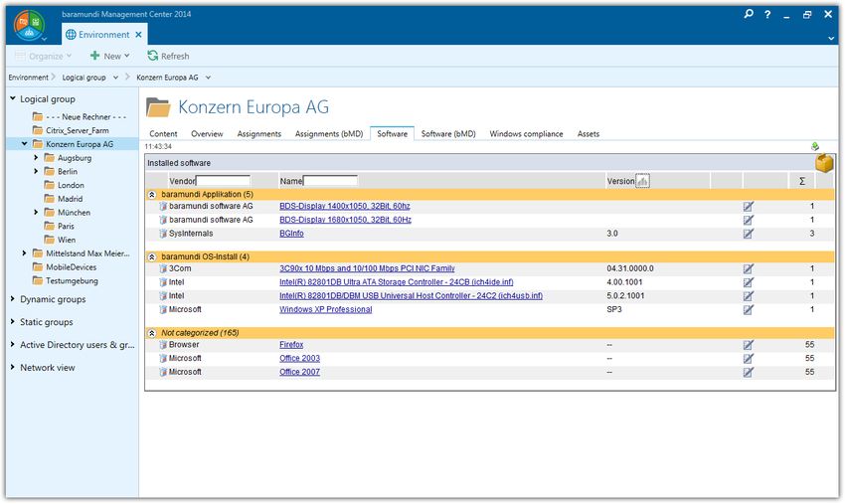Switch to the Assignments tab
The width and height of the screenshot is (845, 504).
(259, 133)
